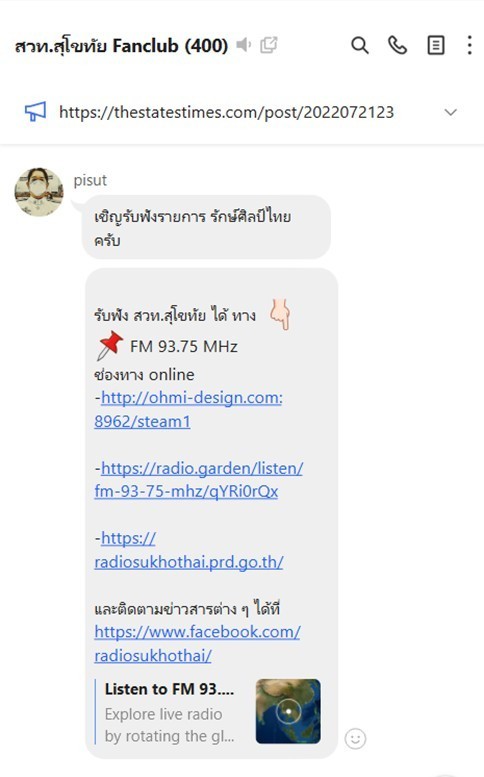Open radio.garden listen link

tap(199, 480)
